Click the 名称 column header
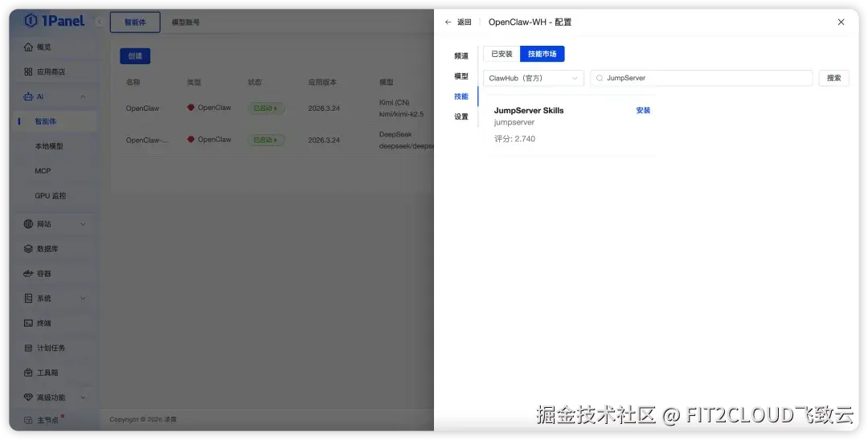868x440 pixels. tap(133, 83)
